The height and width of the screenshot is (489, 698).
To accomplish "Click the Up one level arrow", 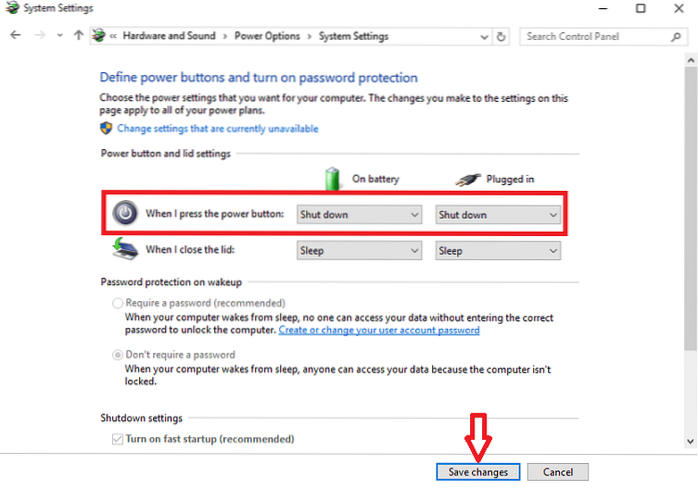I will (78, 36).
